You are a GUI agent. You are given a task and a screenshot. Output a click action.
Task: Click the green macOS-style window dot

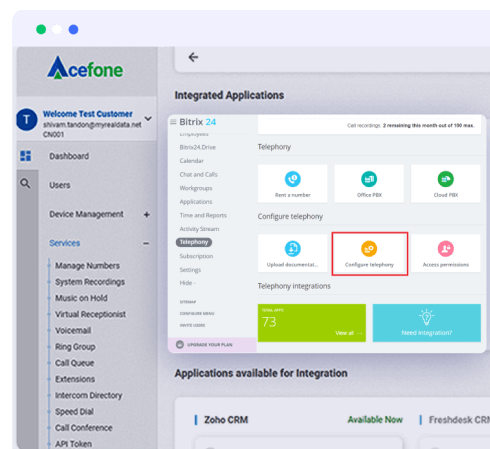(41, 29)
